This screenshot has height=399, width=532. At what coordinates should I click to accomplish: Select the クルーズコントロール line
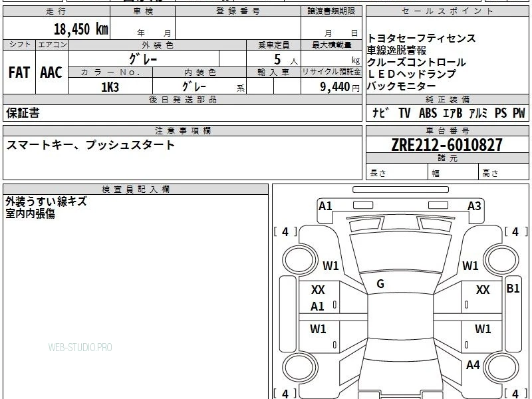coord(416,62)
